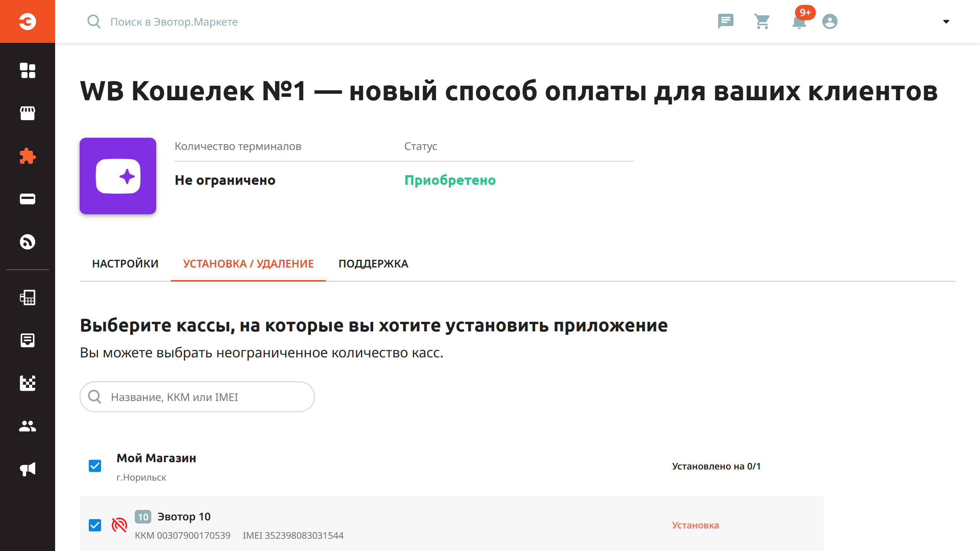
Task: Select the УСТАНОВКА / УДАЛЕНИЕ tab
Action: pos(248,264)
